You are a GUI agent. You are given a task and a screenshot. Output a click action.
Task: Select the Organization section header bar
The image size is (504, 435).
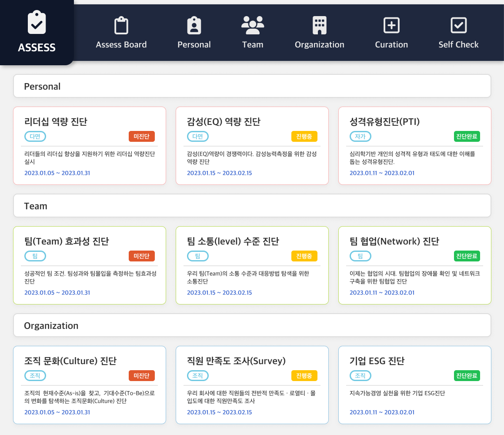(252, 325)
